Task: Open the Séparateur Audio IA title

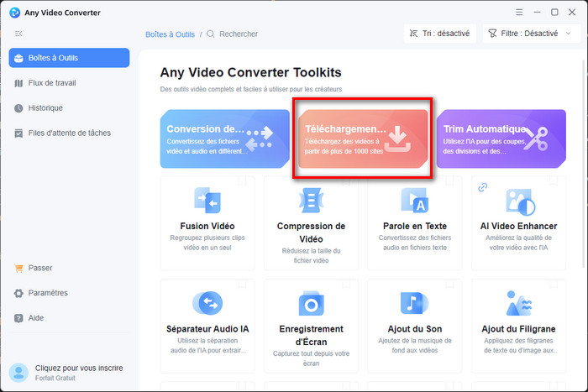Action: 207,329
